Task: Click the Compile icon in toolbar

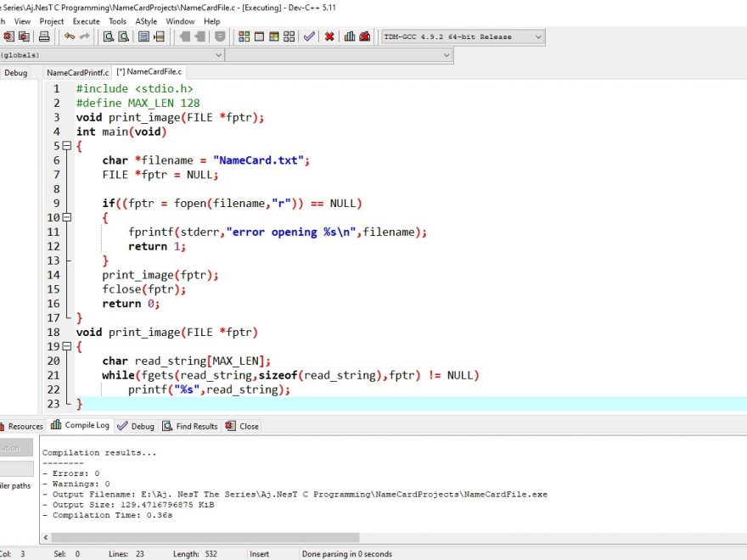Action: point(244,36)
